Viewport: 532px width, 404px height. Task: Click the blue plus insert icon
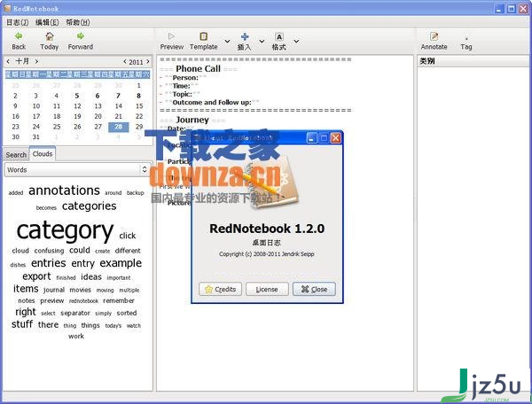(x=245, y=36)
